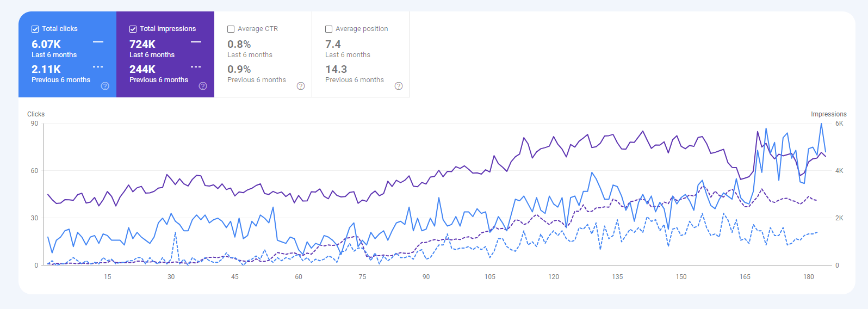Click the 90 day mark on x-axis
The image size is (868, 309).
[426, 277]
